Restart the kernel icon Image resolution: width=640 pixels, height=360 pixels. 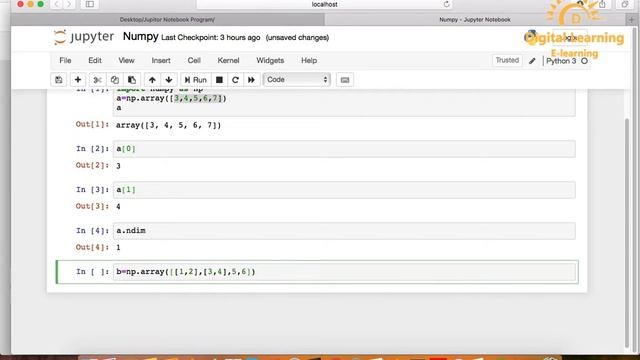pos(235,80)
